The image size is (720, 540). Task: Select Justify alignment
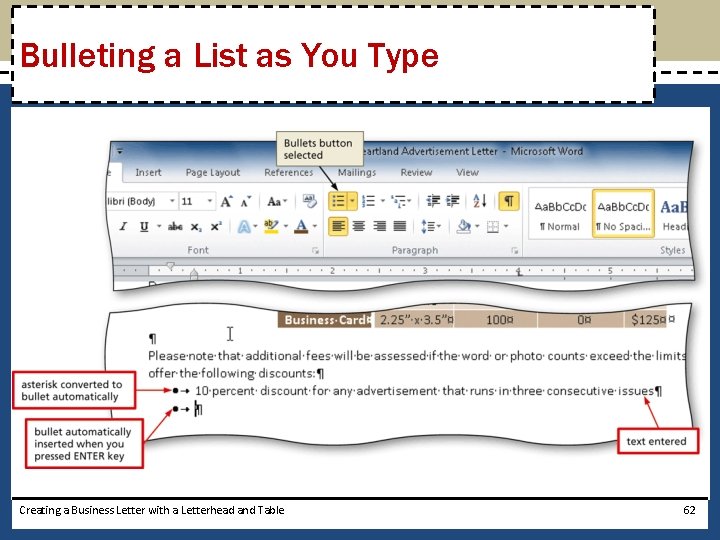400,226
